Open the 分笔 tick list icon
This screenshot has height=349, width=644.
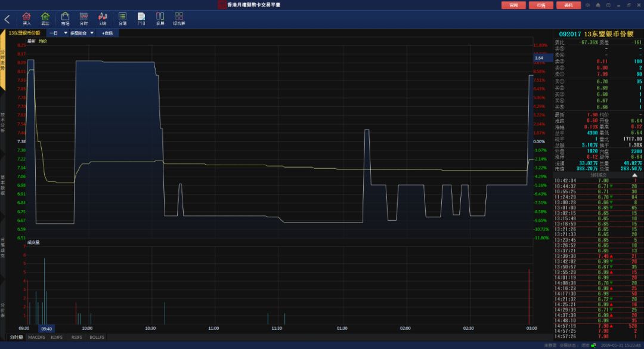[x=122, y=18]
